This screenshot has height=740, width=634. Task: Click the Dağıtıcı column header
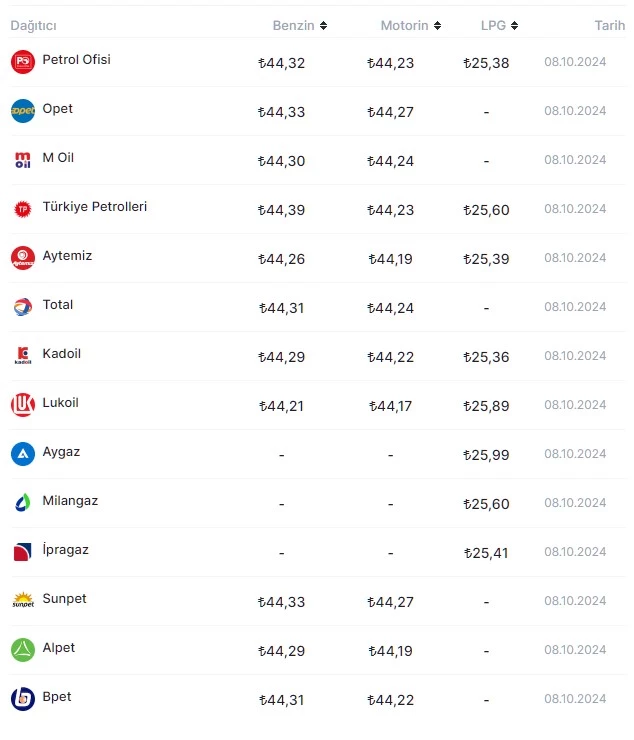(34, 25)
